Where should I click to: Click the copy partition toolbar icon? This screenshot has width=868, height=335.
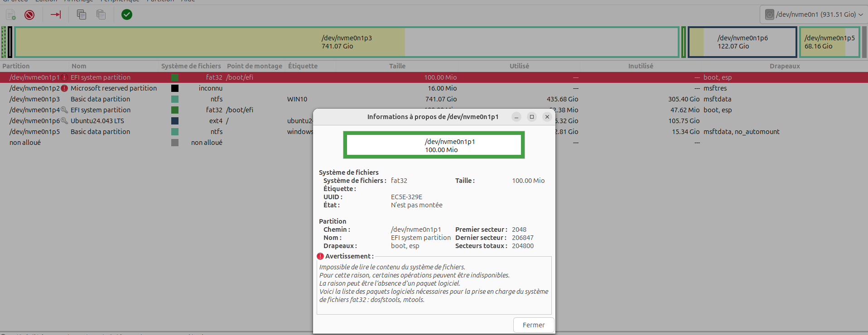pos(82,15)
